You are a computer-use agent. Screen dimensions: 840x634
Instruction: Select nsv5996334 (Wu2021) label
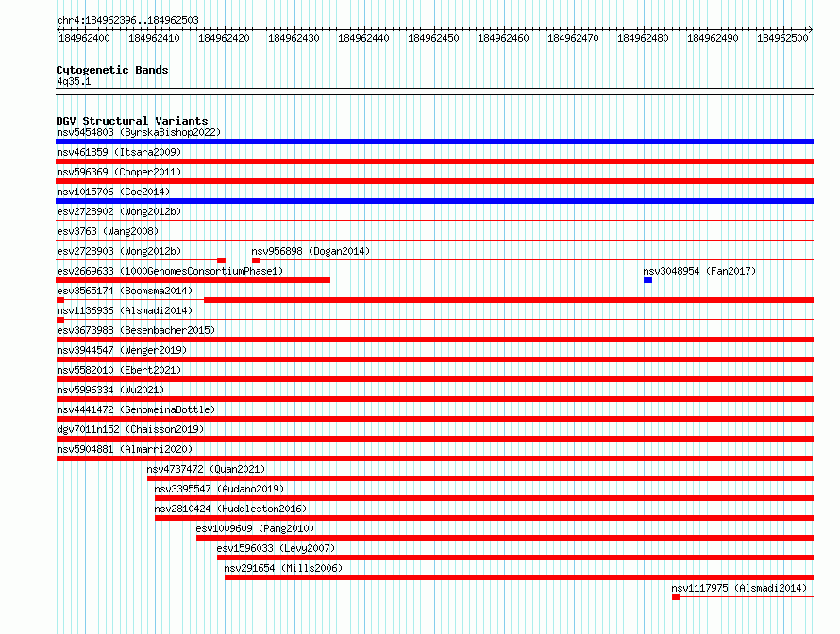110,390
